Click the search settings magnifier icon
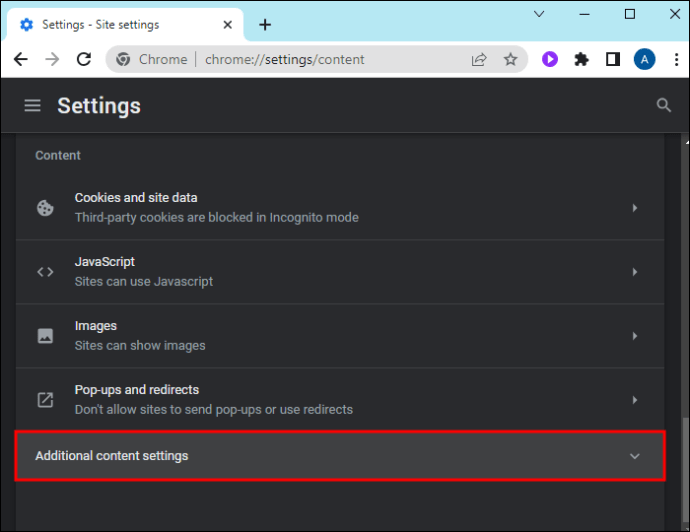Screen dimensions: 690x532 click(663, 105)
